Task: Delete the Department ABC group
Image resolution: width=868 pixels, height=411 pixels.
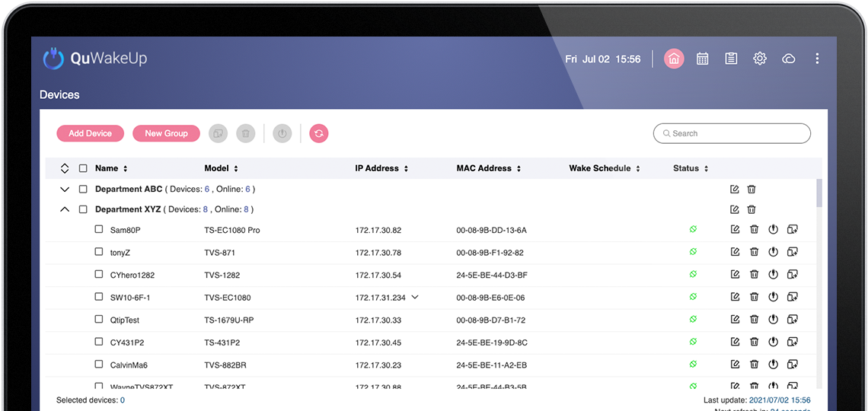Action: tap(752, 190)
